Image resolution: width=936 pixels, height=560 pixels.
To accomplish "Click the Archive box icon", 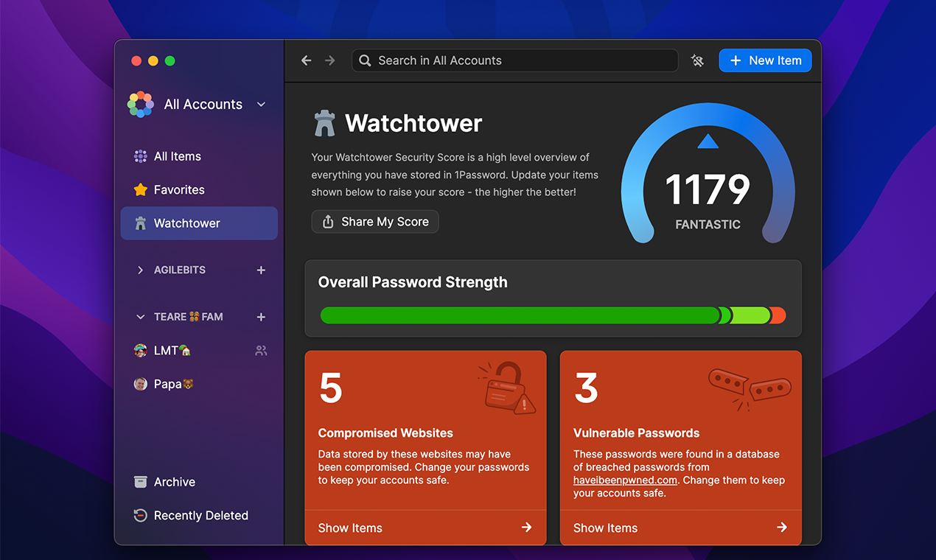I will click(x=140, y=482).
